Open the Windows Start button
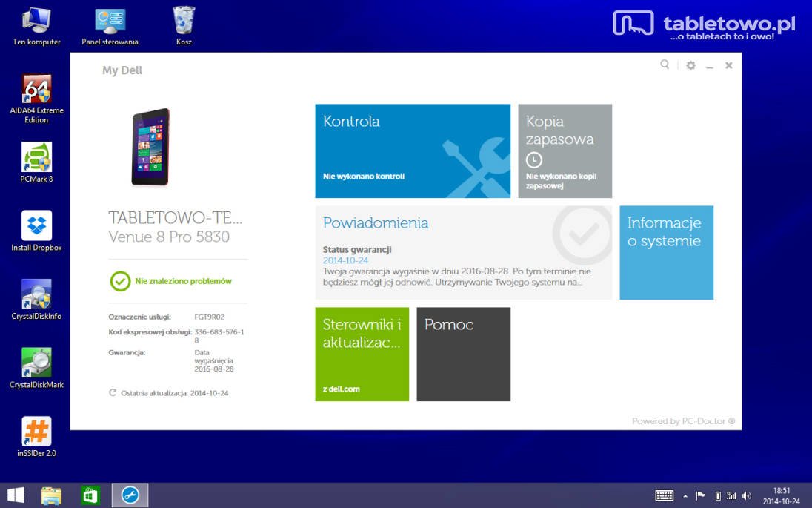This screenshot has width=812, height=508. coord(16,495)
